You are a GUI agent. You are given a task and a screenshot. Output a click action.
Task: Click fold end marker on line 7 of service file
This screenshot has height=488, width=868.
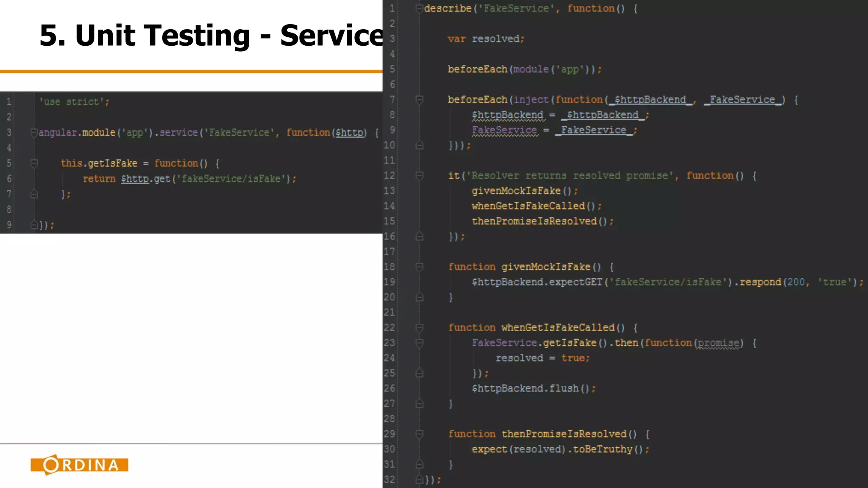coord(34,194)
